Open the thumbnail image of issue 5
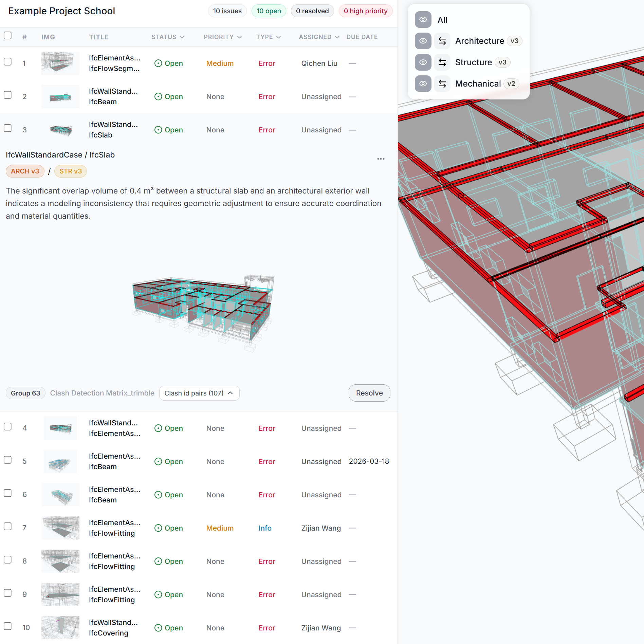The width and height of the screenshot is (644, 644). [x=60, y=461]
